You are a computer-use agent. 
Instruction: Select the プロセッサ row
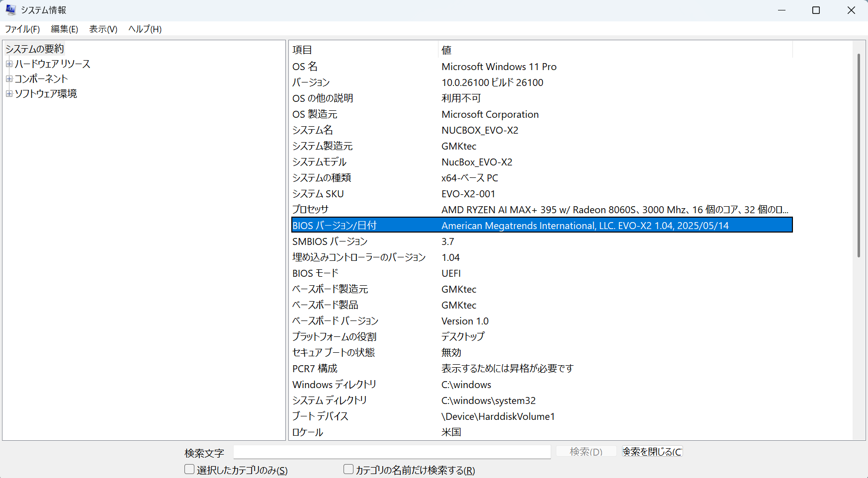click(x=542, y=210)
